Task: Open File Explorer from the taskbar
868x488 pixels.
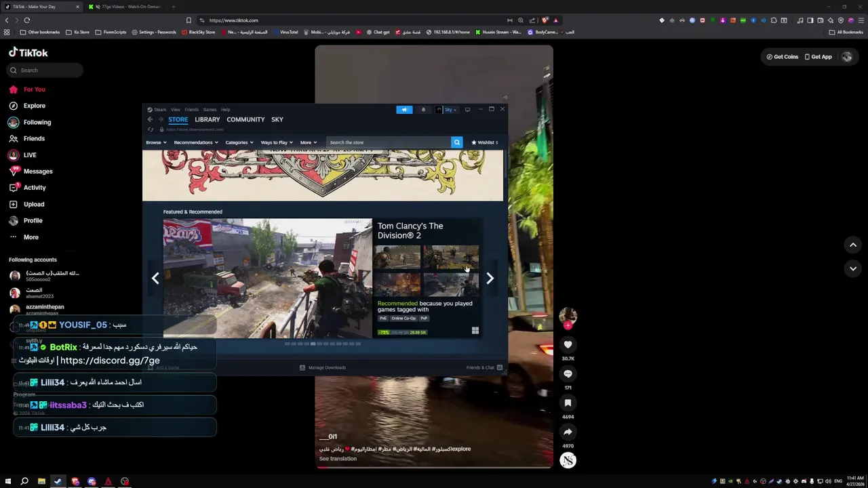Action: [41, 481]
